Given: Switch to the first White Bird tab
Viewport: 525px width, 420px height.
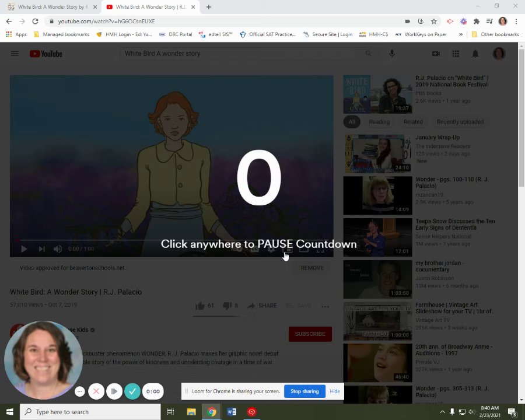Looking at the screenshot, I should click(52, 7).
